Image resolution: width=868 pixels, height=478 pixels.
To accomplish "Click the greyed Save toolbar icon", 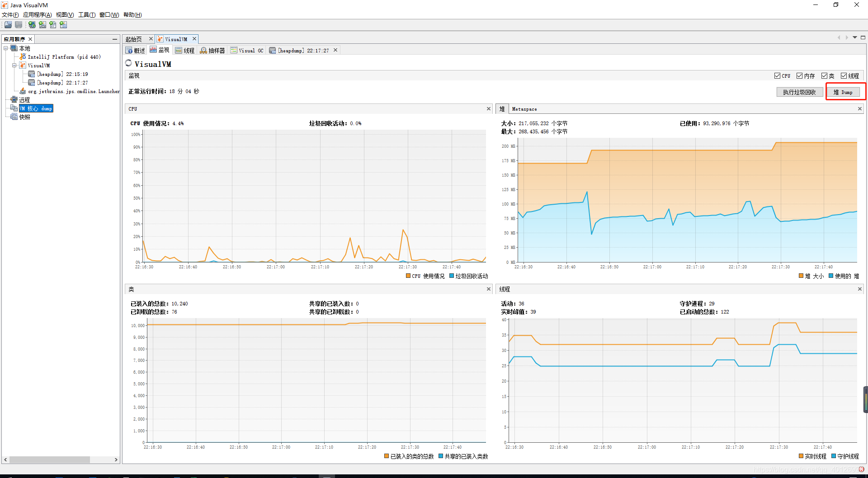I will click(19, 25).
